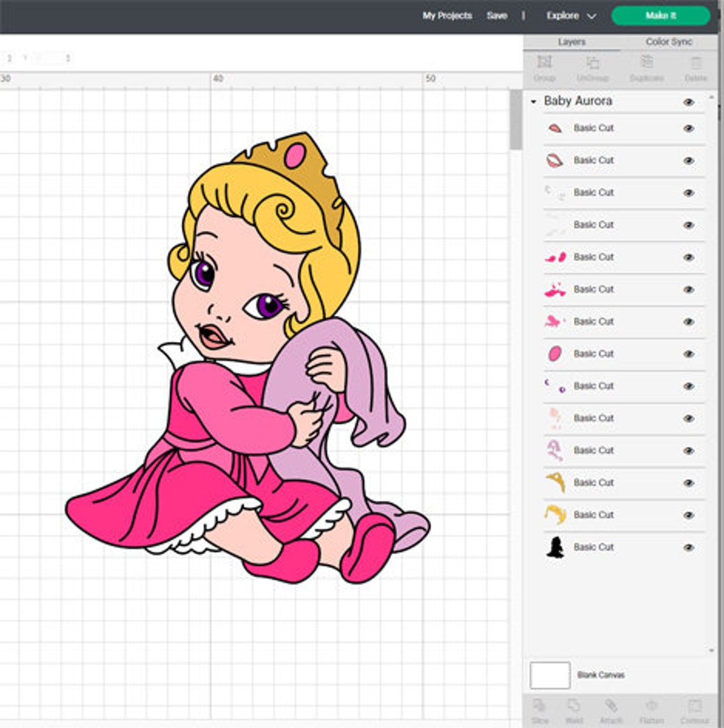Click the UnGroup icon
Image resolution: width=724 pixels, height=728 pixels.
(594, 63)
